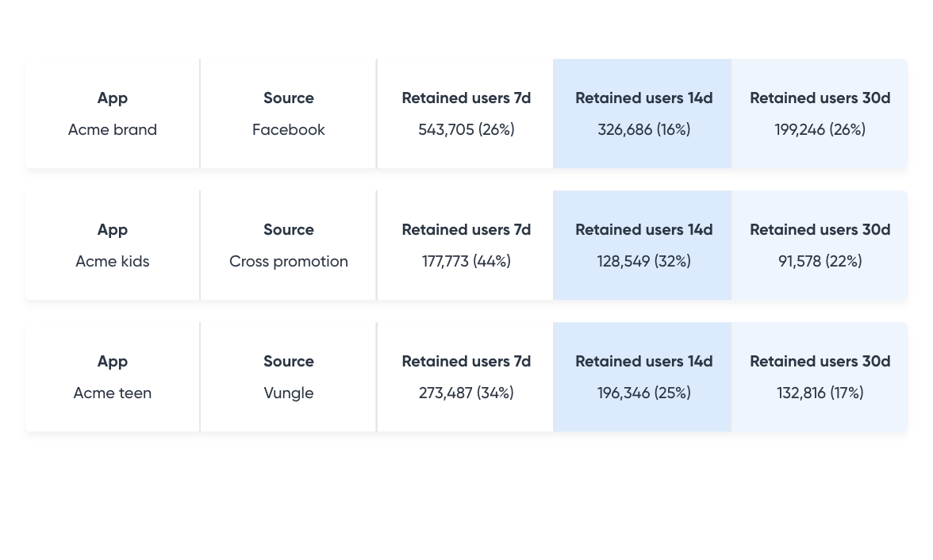Select the 273,487 (34%) retained value
Image resolution: width=933 pixels, height=560 pixels.
(x=466, y=393)
